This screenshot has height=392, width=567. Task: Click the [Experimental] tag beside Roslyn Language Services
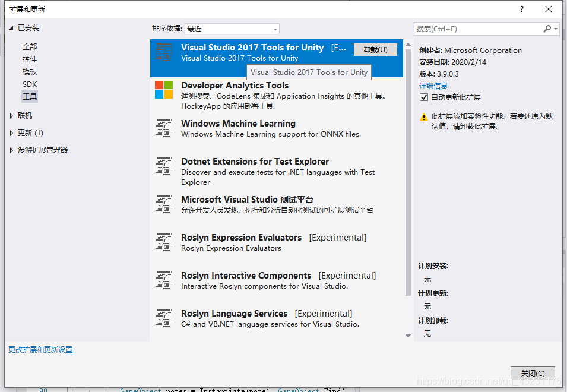[x=323, y=313]
